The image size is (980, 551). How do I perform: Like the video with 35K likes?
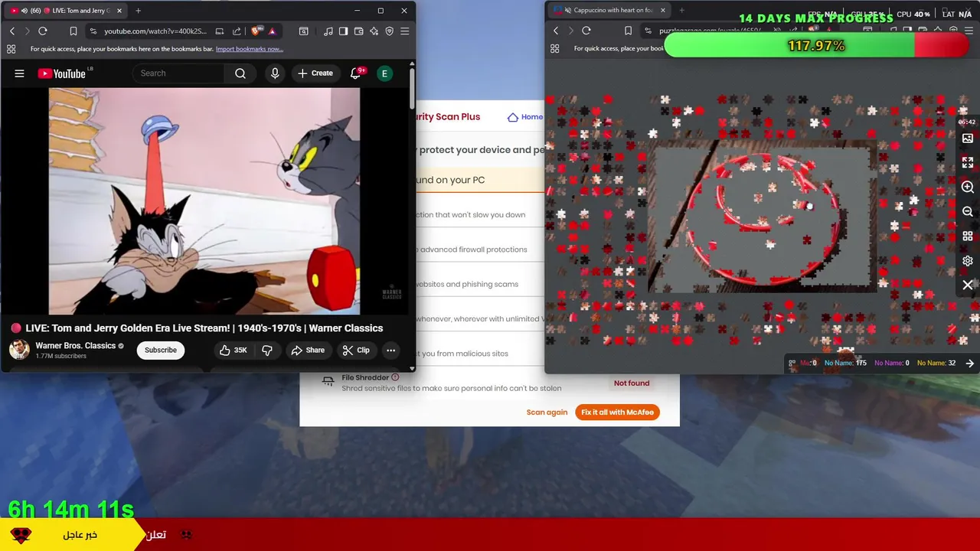pos(234,350)
